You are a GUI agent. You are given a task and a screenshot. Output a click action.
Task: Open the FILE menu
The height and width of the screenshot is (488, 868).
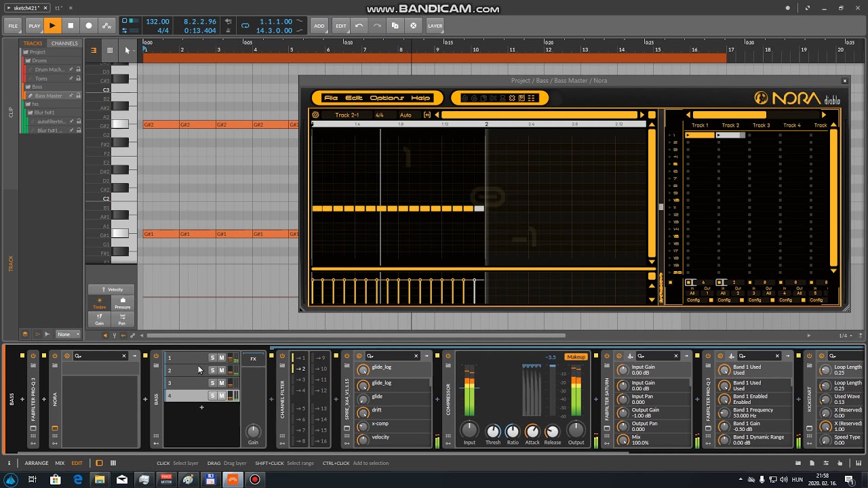13,26
